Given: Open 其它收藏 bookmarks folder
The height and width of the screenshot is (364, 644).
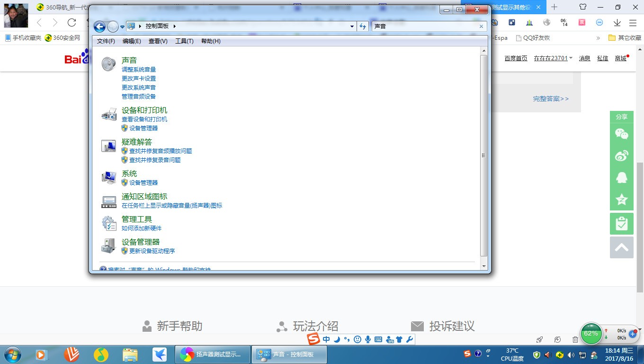Looking at the screenshot, I should tap(625, 38).
